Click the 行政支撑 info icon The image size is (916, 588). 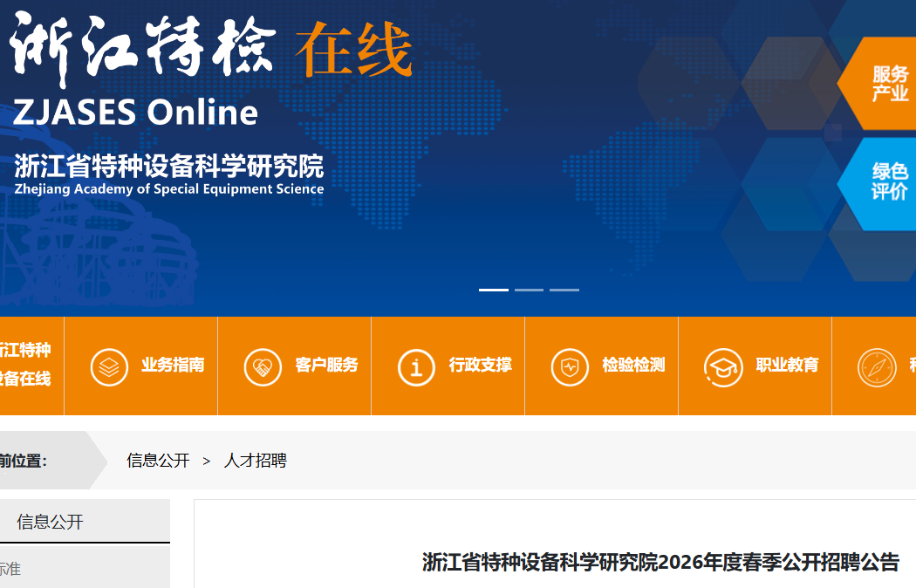pyautogui.click(x=416, y=367)
